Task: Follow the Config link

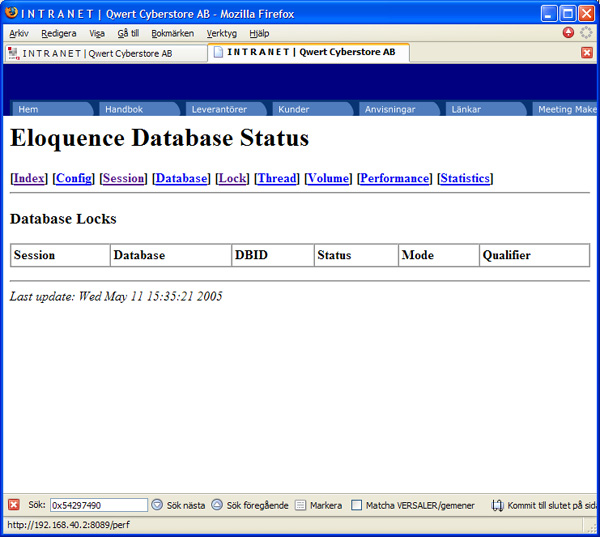Action: [74, 178]
